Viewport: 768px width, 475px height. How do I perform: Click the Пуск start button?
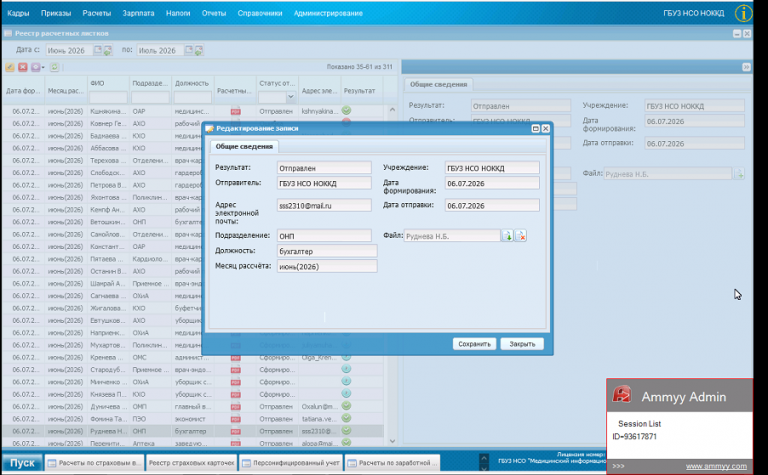pyautogui.click(x=22, y=463)
